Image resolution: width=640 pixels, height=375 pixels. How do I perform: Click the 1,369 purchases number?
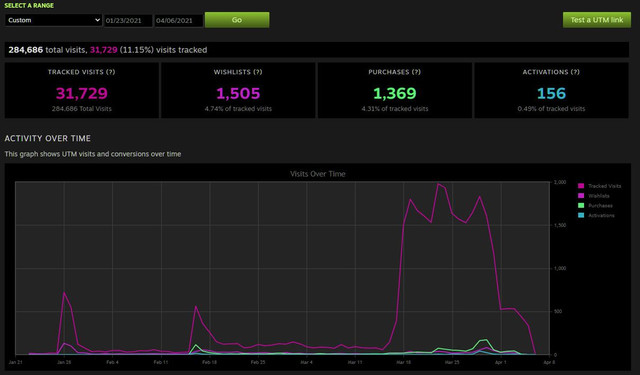395,93
